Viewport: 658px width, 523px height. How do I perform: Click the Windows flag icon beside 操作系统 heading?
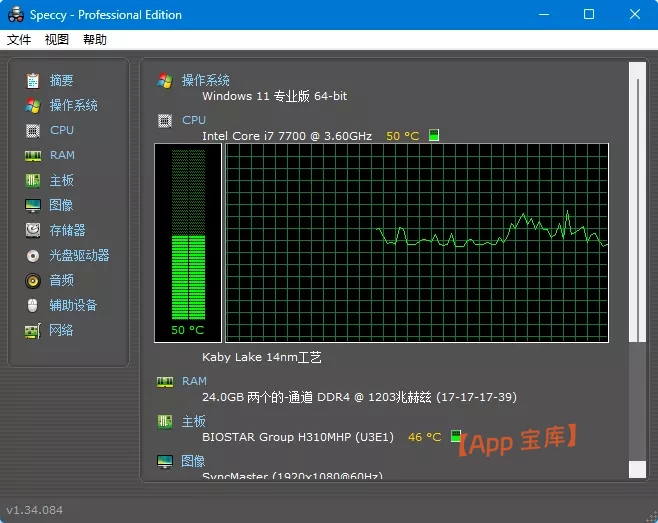[165, 81]
